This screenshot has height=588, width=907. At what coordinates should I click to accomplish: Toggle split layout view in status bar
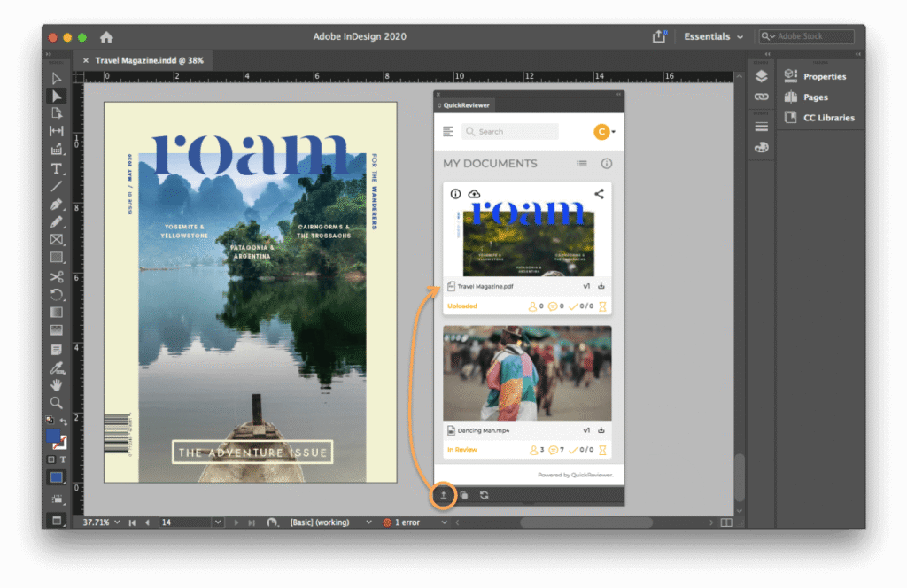click(x=726, y=522)
